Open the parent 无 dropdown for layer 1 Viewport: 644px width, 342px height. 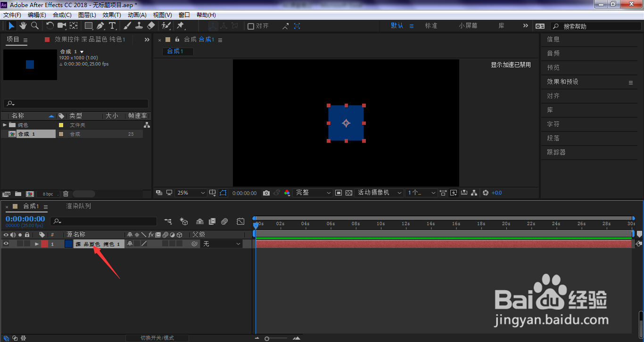[x=221, y=244]
